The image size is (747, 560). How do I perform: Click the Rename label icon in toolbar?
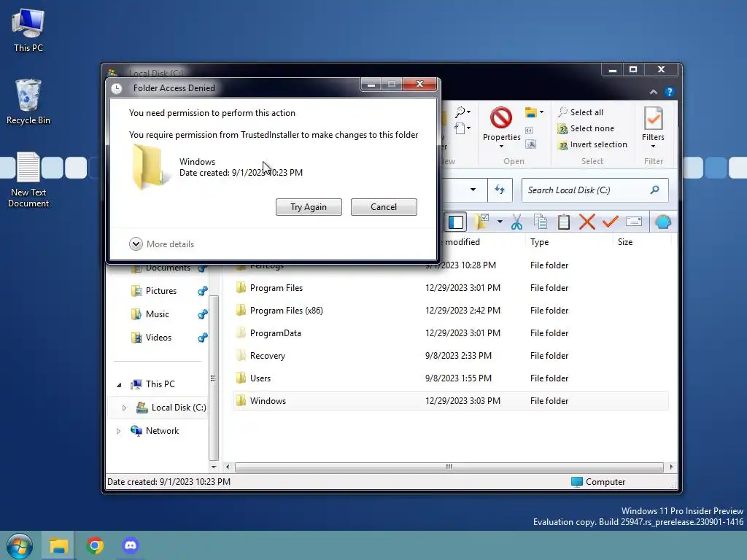pyautogui.click(x=634, y=222)
